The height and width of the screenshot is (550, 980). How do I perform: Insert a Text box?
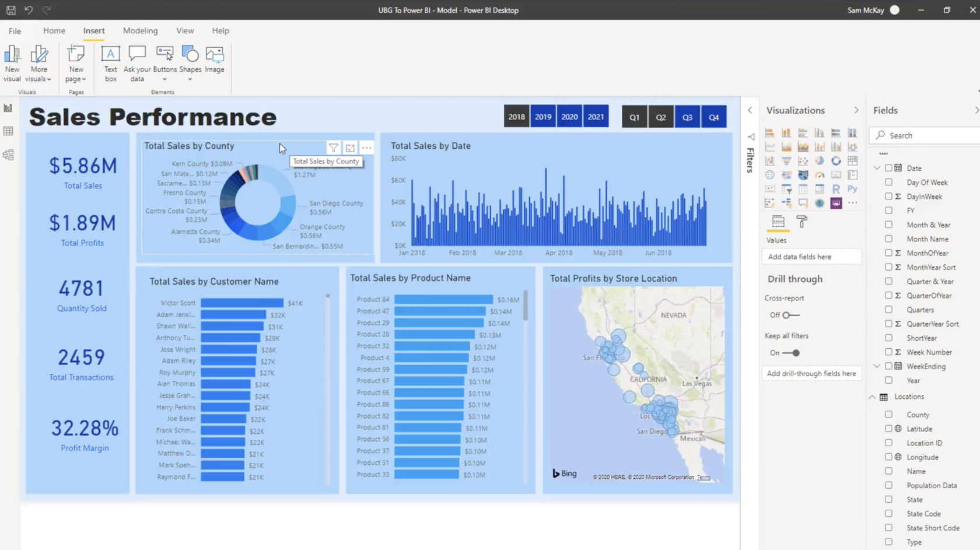coord(110,64)
